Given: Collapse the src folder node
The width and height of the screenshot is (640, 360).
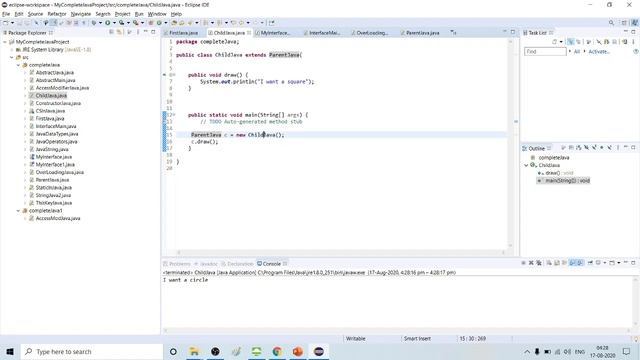Looking at the screenshot, I should pyautogui.click(x=12, y=58).
